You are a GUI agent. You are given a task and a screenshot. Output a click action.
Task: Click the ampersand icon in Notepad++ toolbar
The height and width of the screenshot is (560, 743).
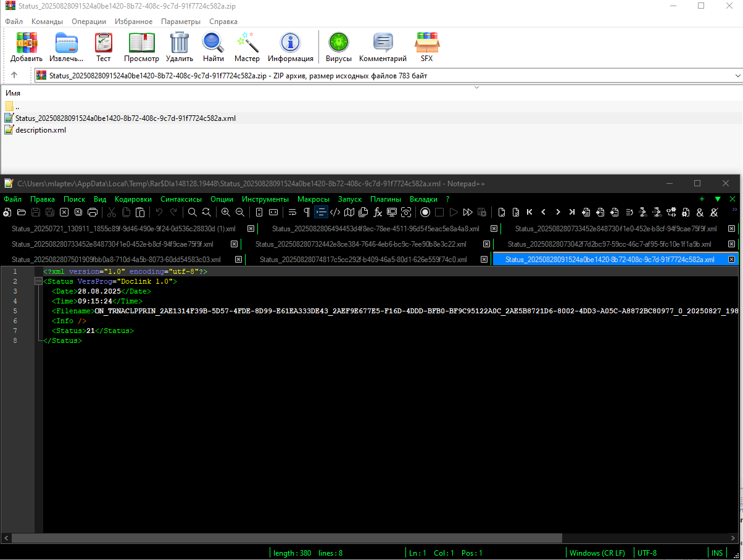click(x=700, y=212)
